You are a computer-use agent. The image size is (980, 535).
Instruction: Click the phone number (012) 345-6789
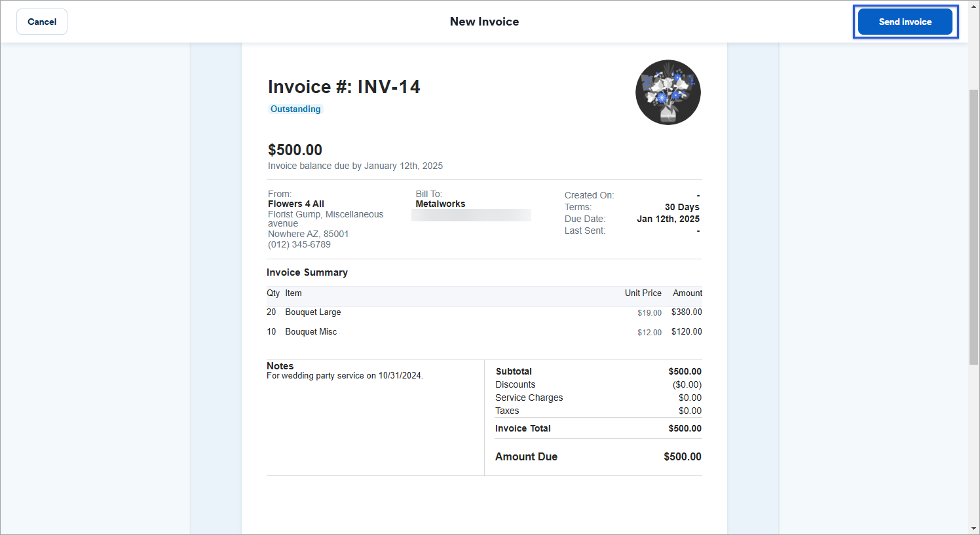point(299,244)
